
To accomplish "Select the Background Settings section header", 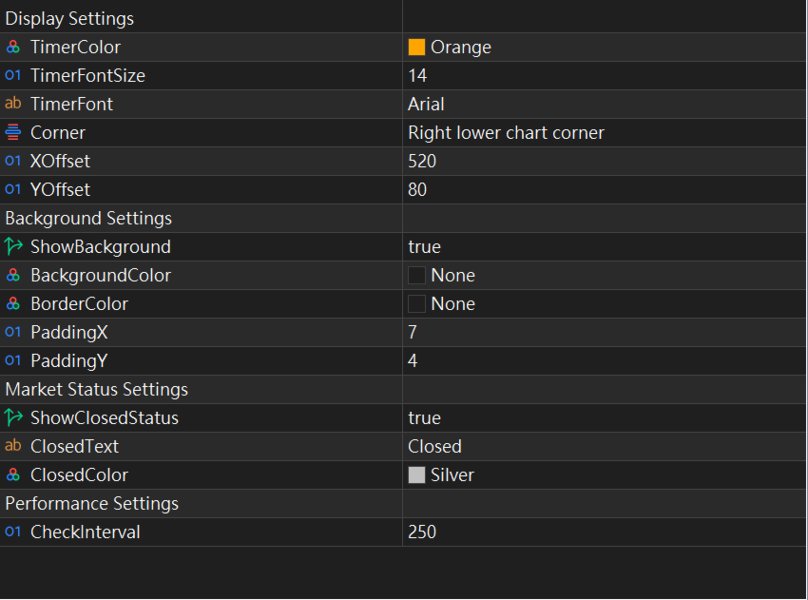I will pyautogui.click(x=89, y=218).
